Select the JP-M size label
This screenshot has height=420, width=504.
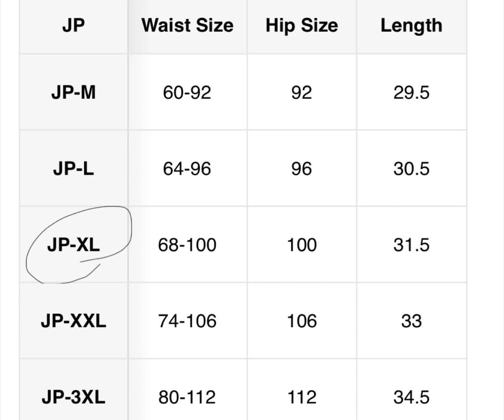[73, 93]
